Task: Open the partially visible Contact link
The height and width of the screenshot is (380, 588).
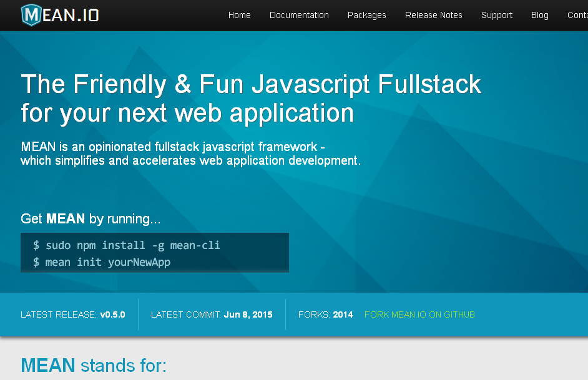Action: pyautogui.click(x=577, y=15)
